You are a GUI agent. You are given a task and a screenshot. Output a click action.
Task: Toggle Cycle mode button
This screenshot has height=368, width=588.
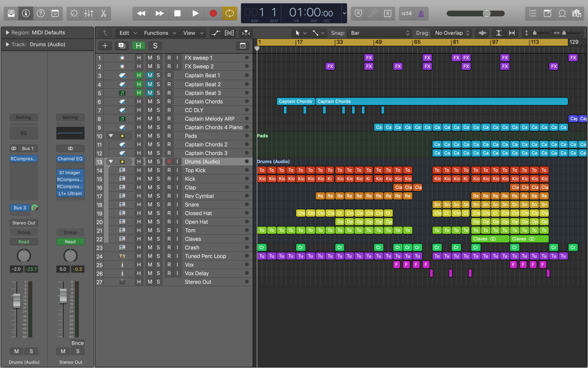(230, 13)
